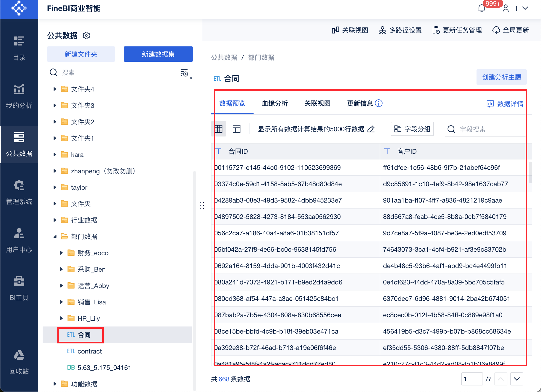Toggle 字段分组 field grouping
Viewport: 541px width, 392px height.
pyautogui.click(x=412, y=129)
